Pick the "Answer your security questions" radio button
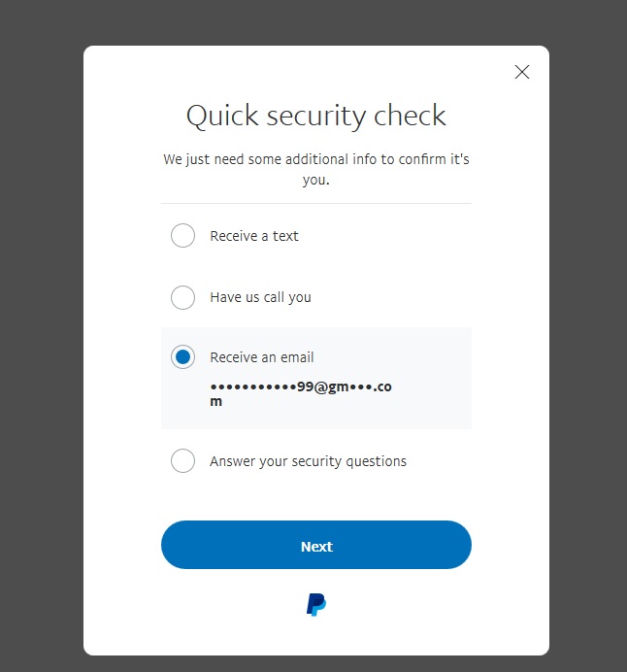This screenshot has width=627, height=672. (182, 461)
